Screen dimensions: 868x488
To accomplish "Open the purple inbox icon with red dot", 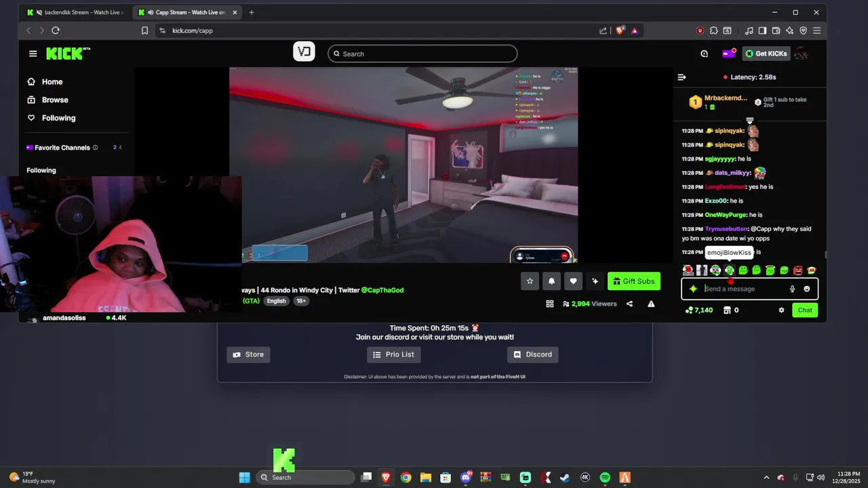I will coord(728,54).
